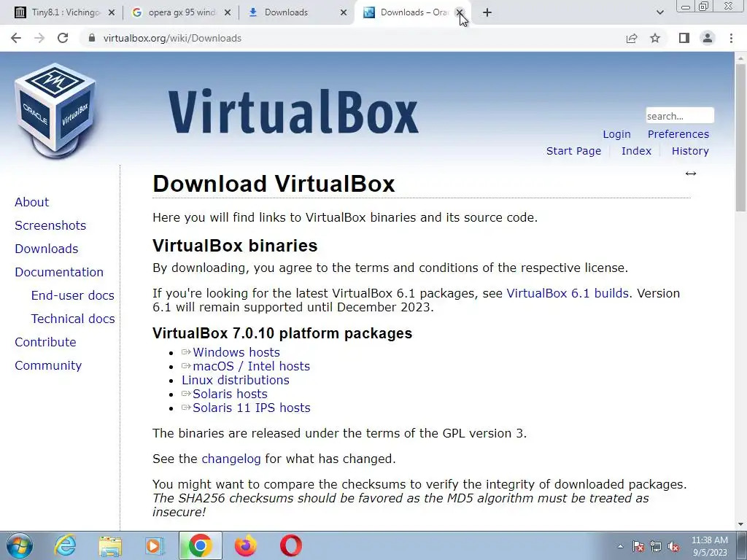The width and height of the screenshot is (747, 560).
Task: Click the page vertical scrollbar thumb
Action: pos(740,137)
